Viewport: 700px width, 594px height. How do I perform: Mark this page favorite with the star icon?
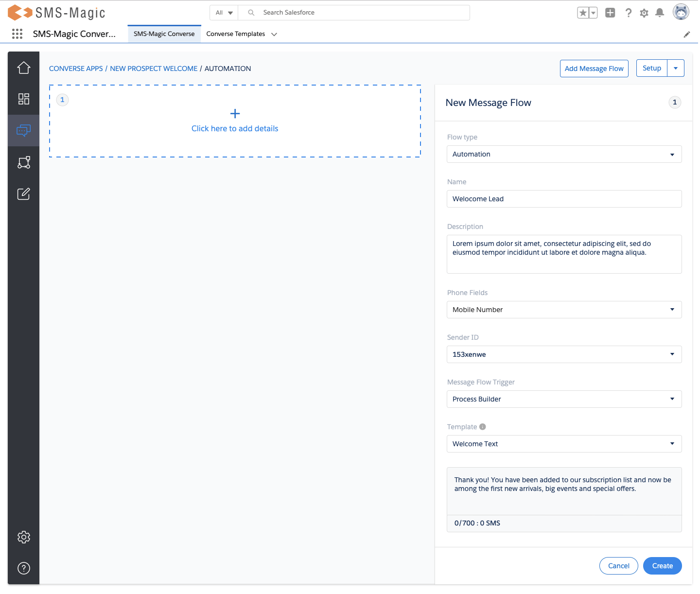(583, 12)
